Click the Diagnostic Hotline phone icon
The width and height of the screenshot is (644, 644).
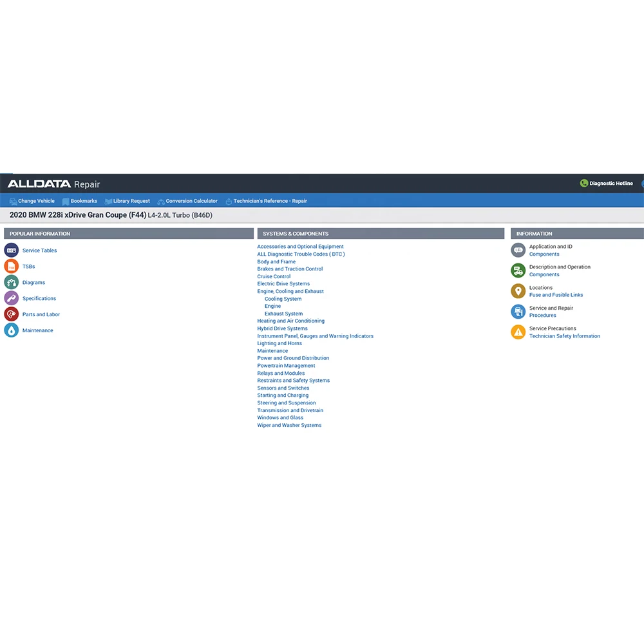[x=583, y=183]
